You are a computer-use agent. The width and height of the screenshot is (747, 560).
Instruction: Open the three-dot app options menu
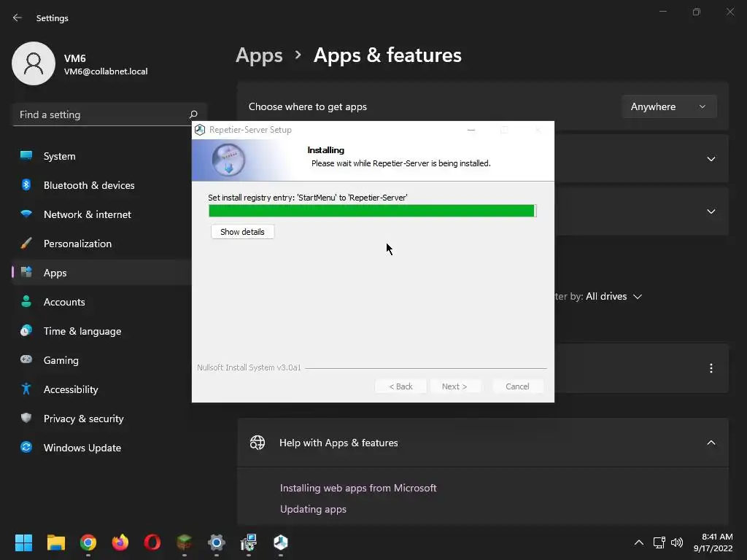(711, 368)
